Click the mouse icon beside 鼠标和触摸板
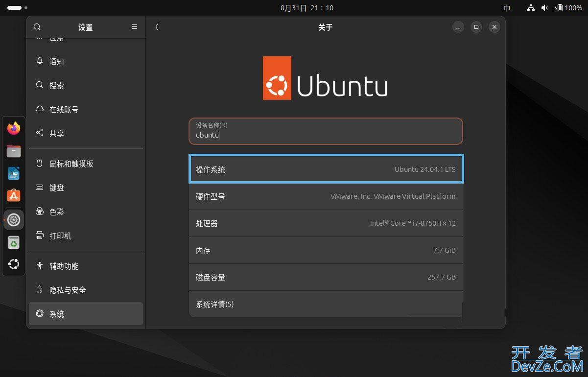This screenshot has width=588, height=377. [40, 164]
